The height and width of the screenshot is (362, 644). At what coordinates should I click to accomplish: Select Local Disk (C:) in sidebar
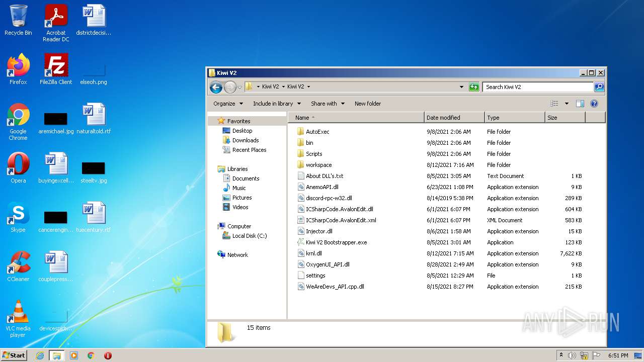click(250, 236)
